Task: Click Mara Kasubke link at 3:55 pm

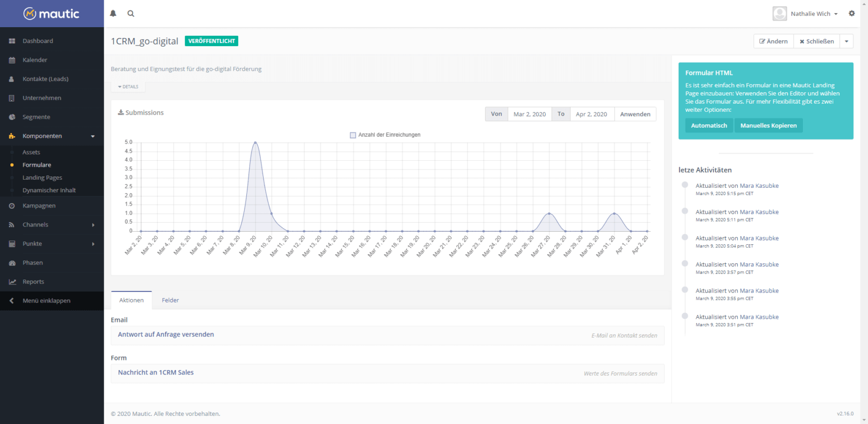Action: pos(759,290)
